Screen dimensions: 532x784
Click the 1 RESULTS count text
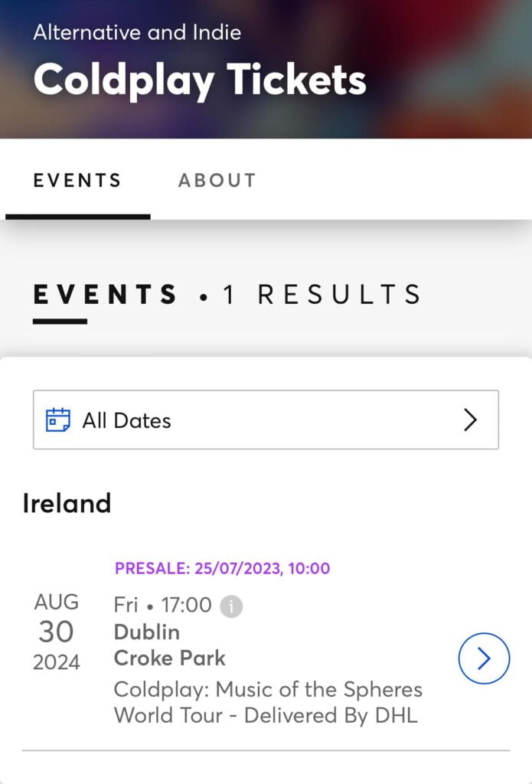point(321,295)
